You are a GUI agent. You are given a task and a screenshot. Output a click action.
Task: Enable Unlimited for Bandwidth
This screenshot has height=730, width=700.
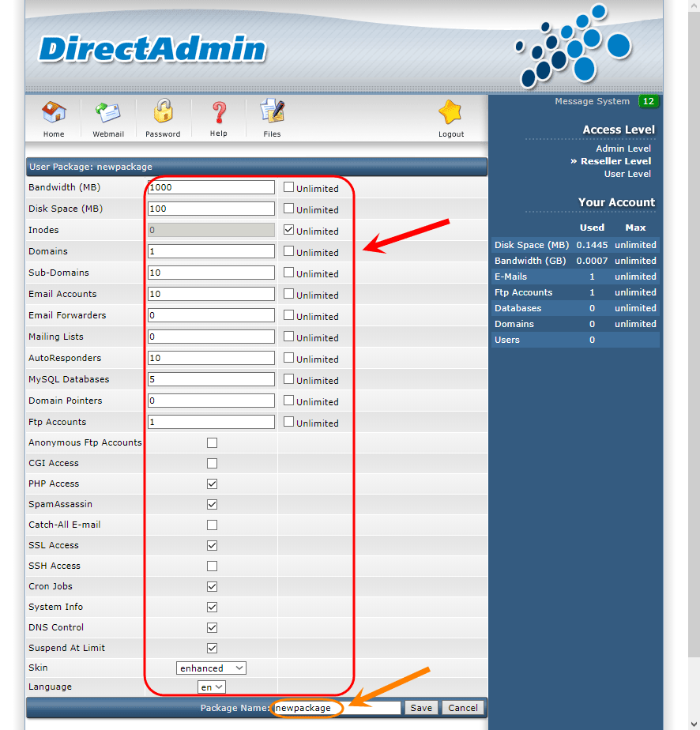pos(288,187)
